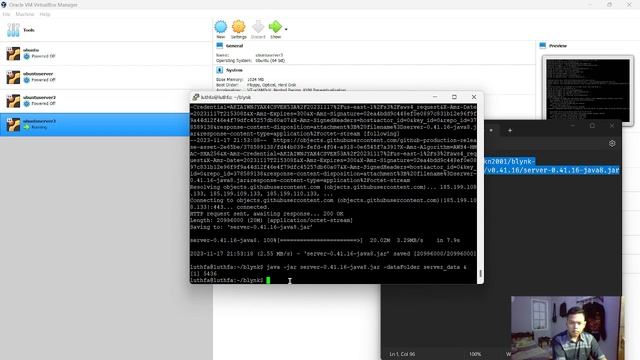Select the ubuntuserver VM in the list

106,77
